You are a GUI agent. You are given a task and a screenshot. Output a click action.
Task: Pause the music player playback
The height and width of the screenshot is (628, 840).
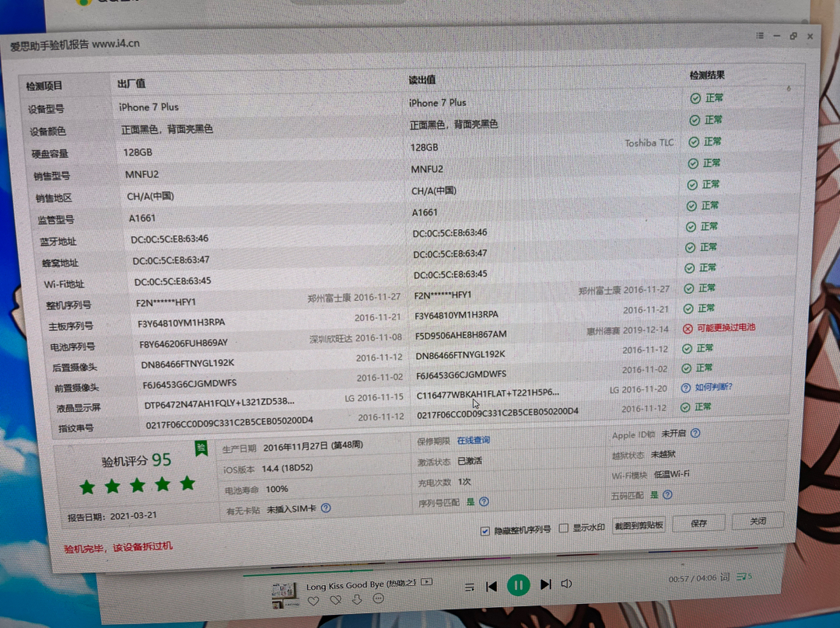click(x=518, y=584)
